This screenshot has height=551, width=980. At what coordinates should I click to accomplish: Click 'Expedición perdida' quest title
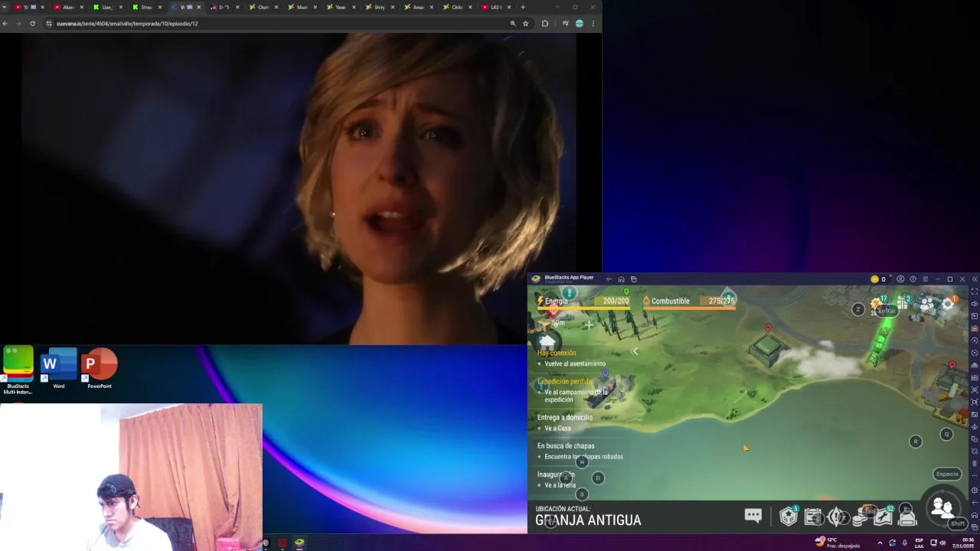pyautogui.click(x=565, y=381)
